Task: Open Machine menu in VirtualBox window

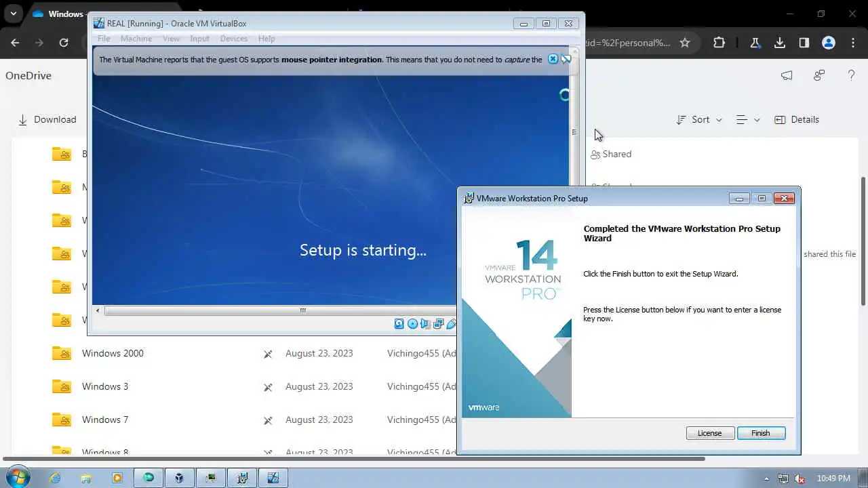Action: 136,39
